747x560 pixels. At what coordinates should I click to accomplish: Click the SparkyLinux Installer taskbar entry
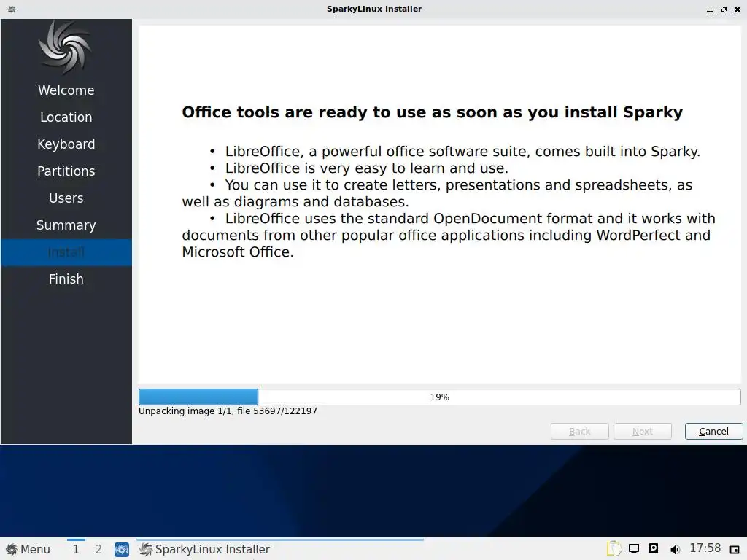click(279, 550)
